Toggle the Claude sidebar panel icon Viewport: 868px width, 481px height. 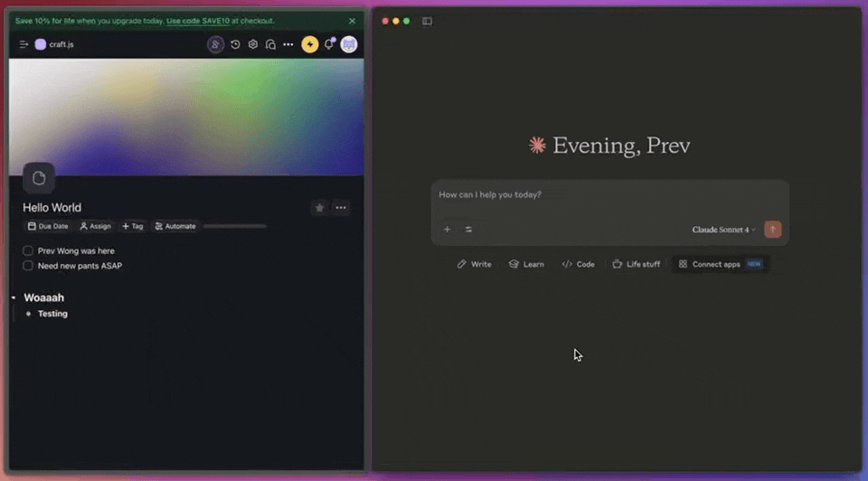tap(427, 21)
